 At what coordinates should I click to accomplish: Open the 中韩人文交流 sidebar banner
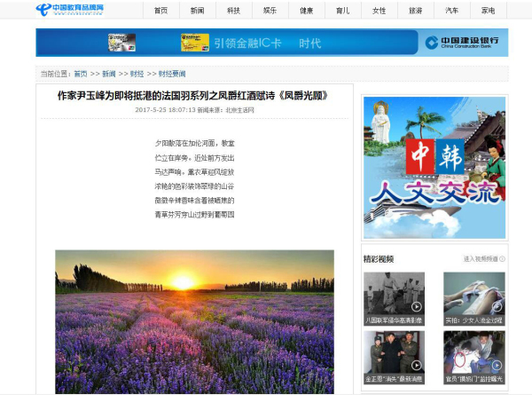click(x=434, y=167)
